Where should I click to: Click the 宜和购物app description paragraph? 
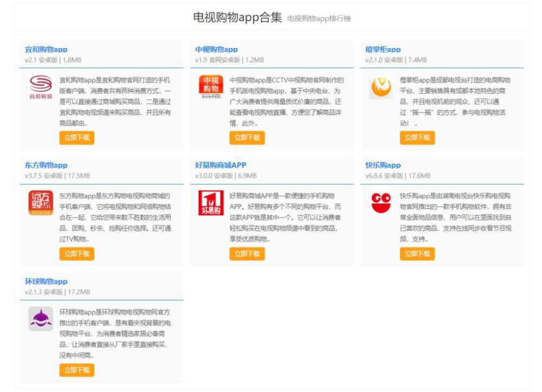(x=115, y=102)
